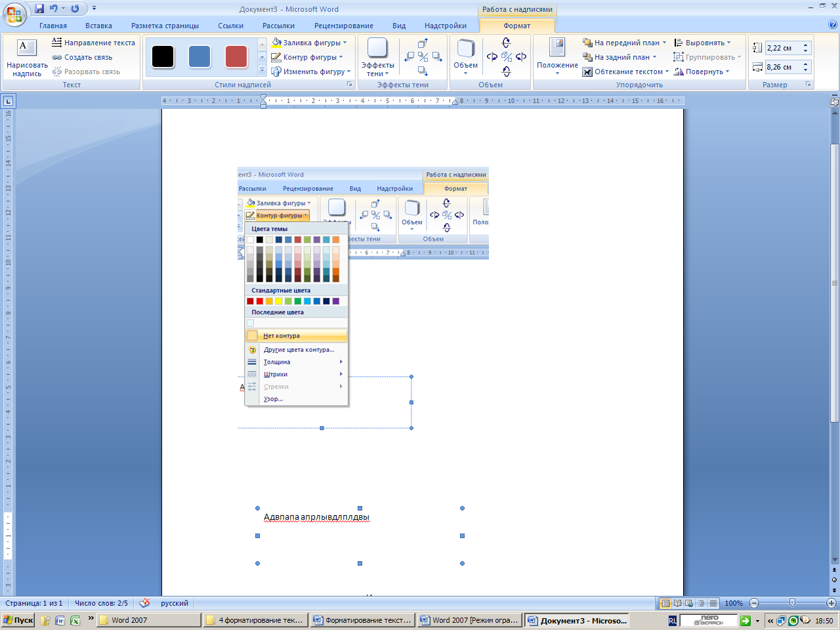The width and height of the screenshot is (840, 630).
Task: Toggle the ruler view button
Action: click(x=835, y=102)
